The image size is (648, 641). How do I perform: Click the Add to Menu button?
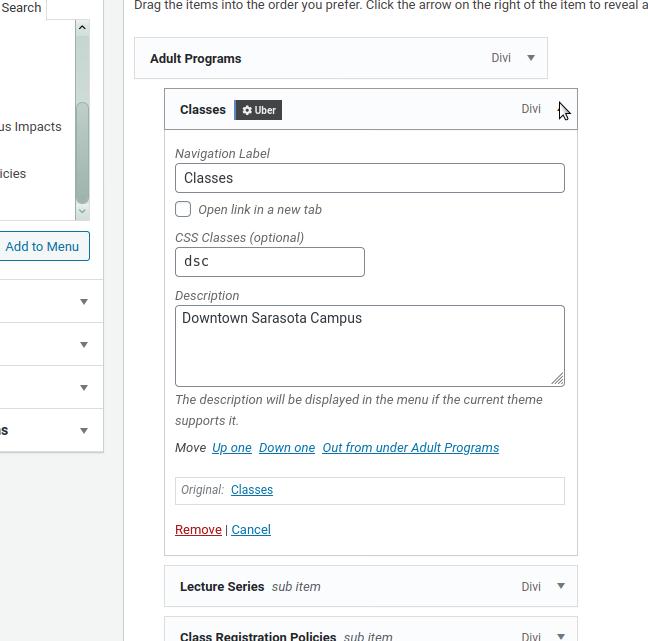(x=42, y=246)
